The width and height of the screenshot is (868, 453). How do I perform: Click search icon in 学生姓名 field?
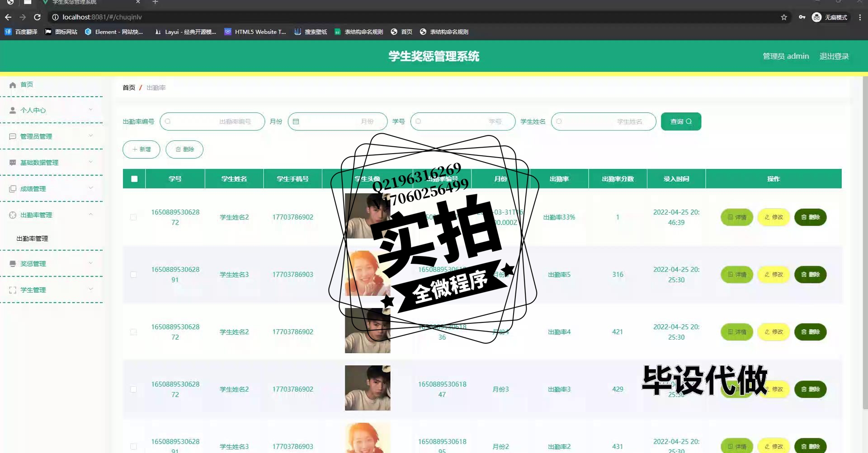pyautogui.click(x=559, y=121)
